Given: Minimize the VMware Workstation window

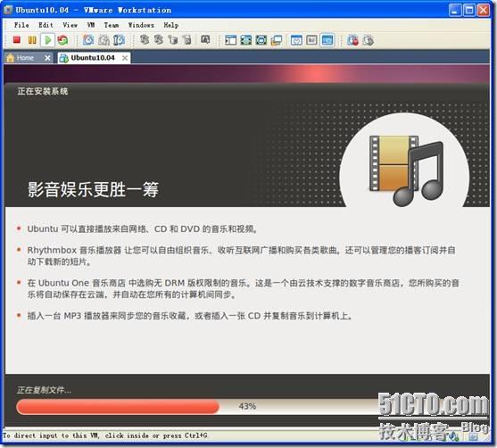Looking at the screenshot, I should [455, 10].
